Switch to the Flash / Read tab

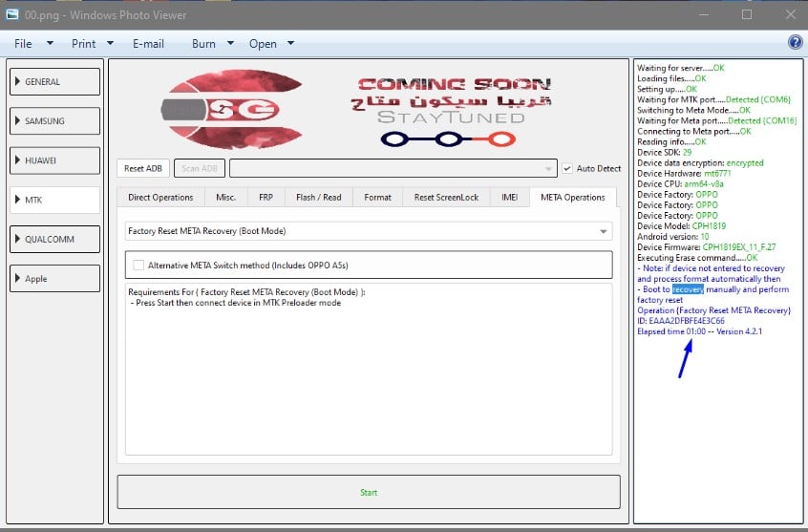pos(318,198)
